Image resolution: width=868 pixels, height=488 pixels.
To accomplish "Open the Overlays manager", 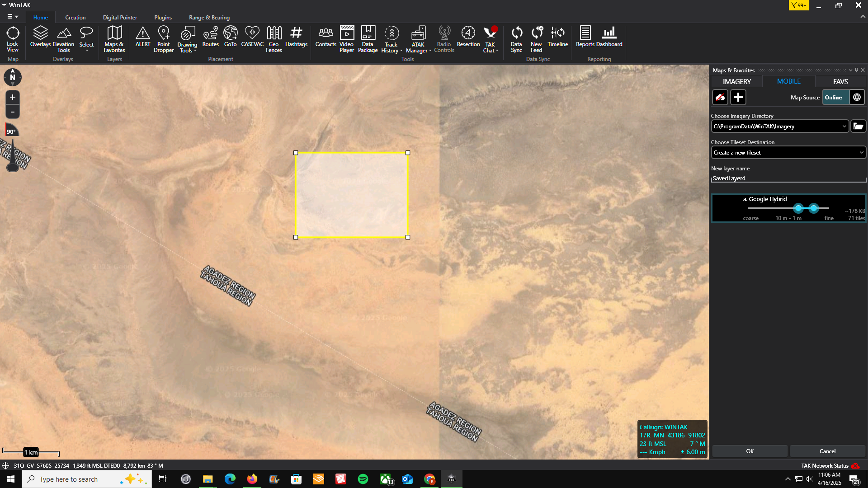I will 40,36.
